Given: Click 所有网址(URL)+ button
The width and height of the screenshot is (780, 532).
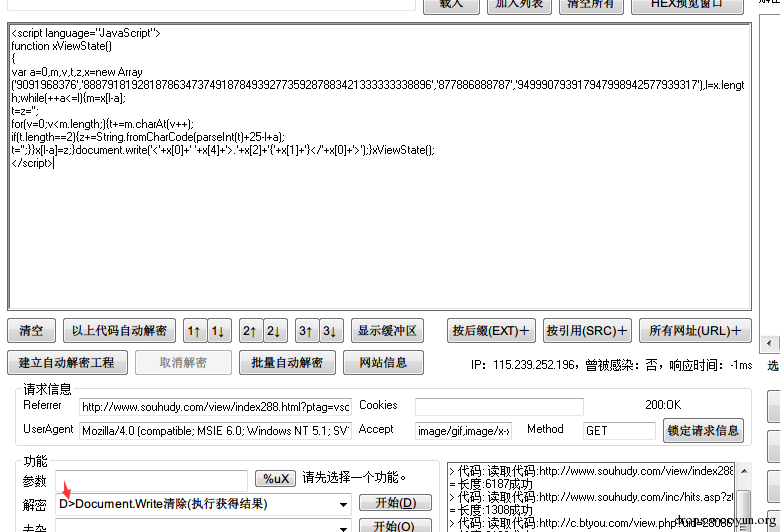Looking at the screenshot, I should tap(694, 331).
